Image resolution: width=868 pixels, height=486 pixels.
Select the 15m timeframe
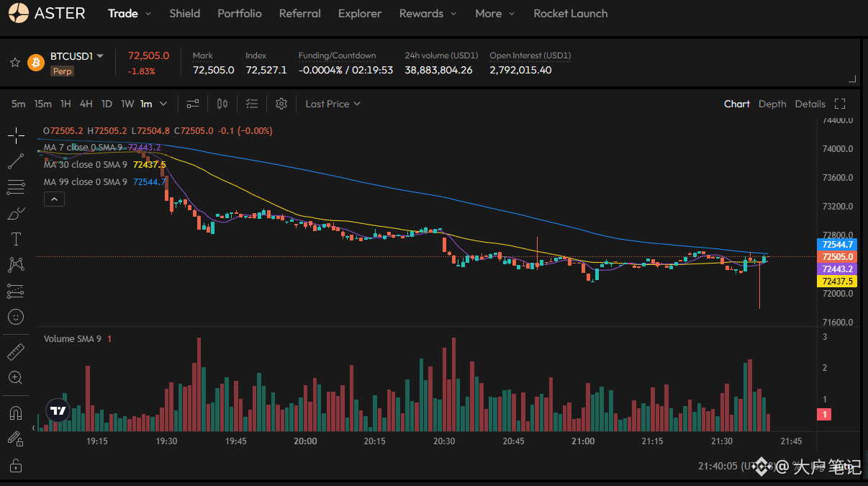pyautogui.click(x=43, y=104)
